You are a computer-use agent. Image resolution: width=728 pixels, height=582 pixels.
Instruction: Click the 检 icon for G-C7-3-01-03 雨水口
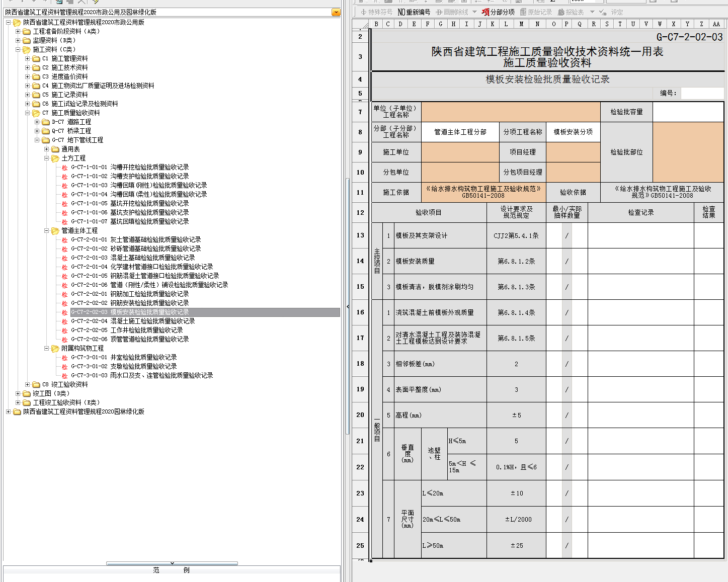pos(64,376)
